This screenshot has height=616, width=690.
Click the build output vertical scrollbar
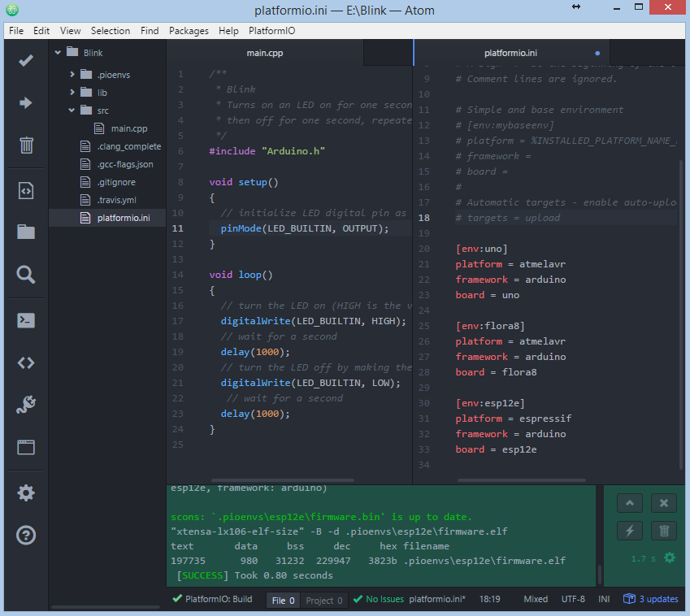point(599,574)
